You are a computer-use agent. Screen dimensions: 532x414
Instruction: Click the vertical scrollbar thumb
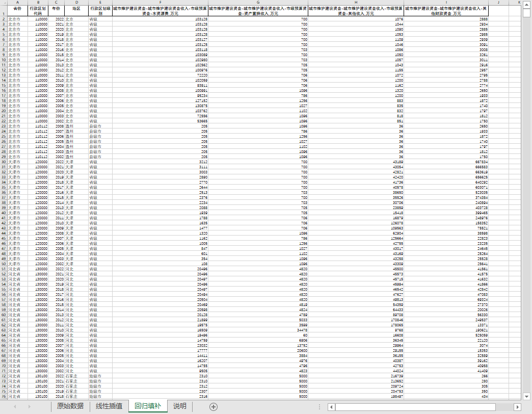pyautogui.click(x=526, y=13)
